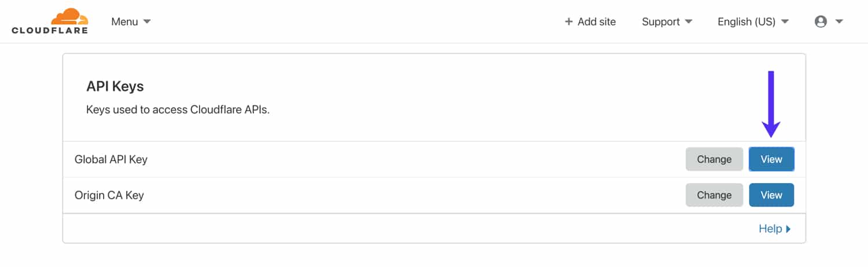Expand the account caret arrow
Screen dimensions: 868x267
point(839,22)
